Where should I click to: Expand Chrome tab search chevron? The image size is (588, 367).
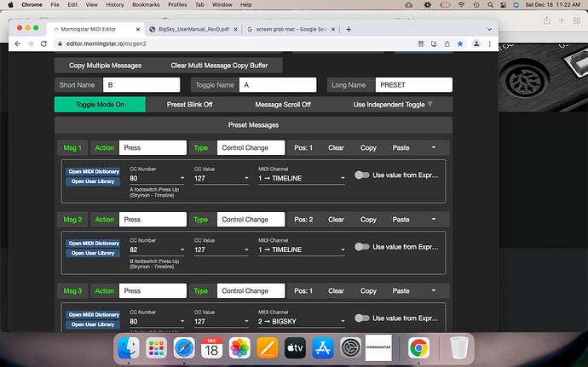pos(489,29)
